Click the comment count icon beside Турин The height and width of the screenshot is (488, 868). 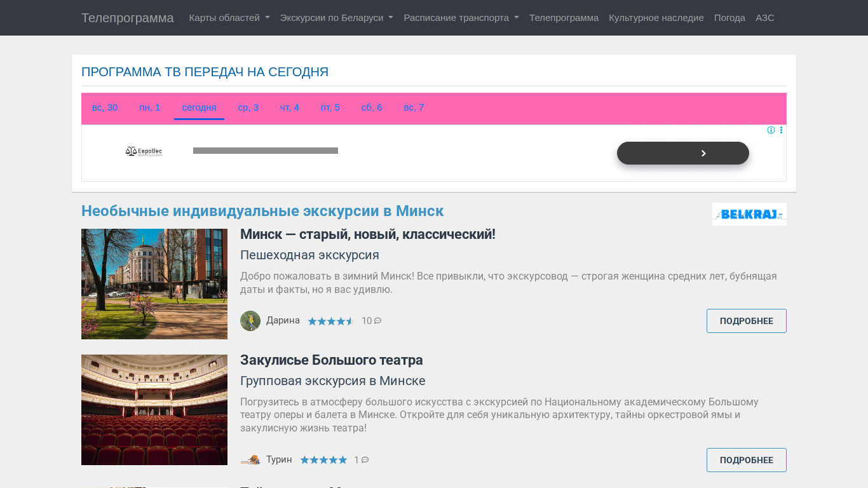365,460
